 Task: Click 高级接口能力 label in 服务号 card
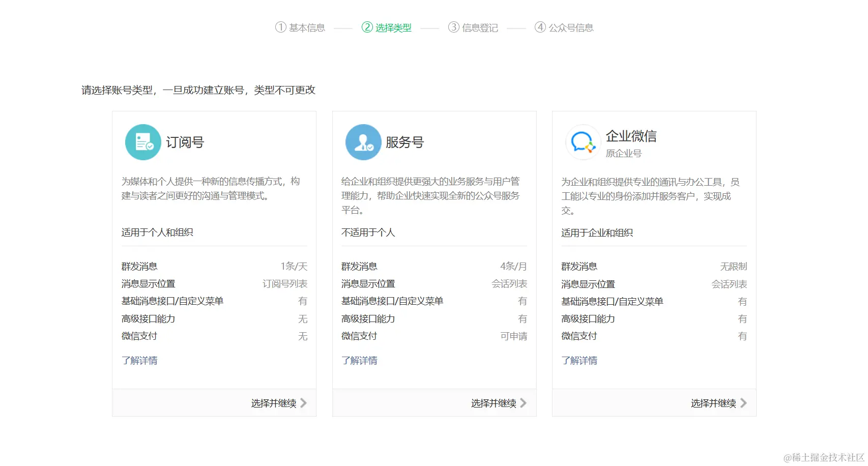coord(368,319)
